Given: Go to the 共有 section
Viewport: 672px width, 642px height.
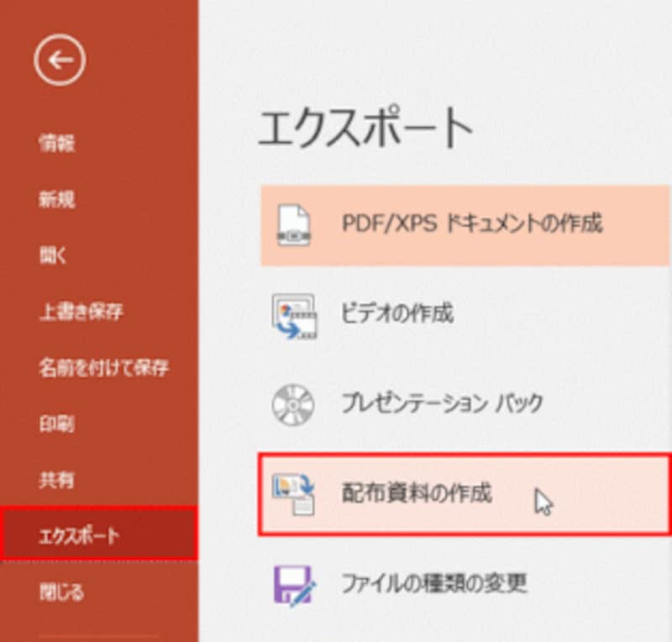Looking at the screenshot, I should (56, 480).
